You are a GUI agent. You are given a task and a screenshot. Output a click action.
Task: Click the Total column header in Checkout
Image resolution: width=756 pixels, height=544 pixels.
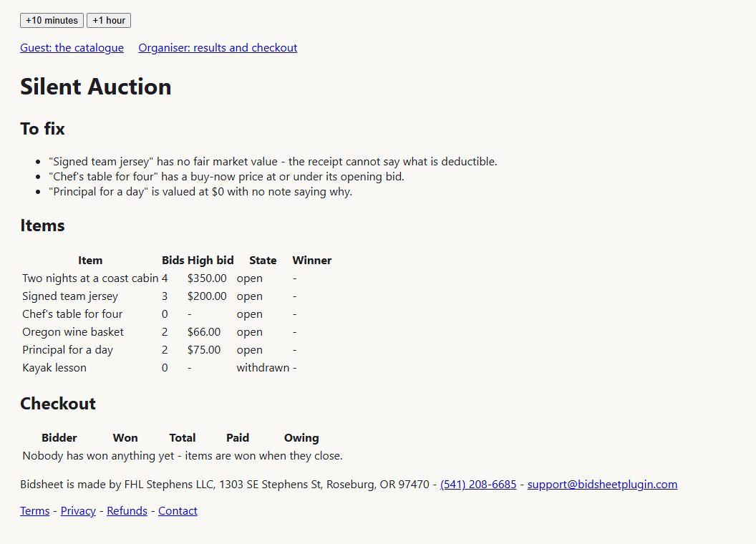click(x=183, y=438)
